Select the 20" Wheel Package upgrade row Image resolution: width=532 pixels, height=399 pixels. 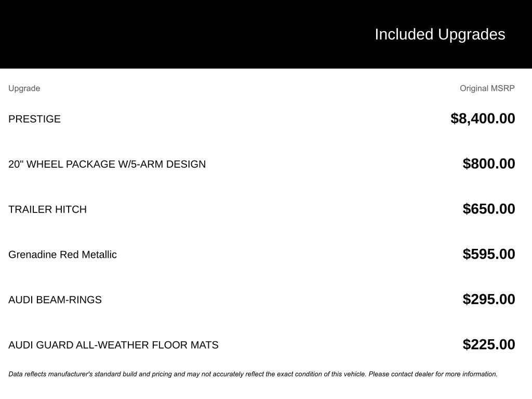tap(107, 164)
